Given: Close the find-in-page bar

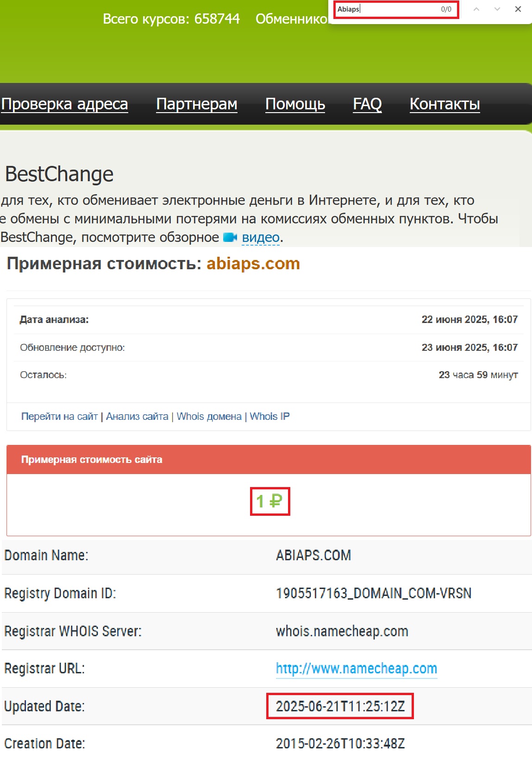Looking at the screenshot, I should (518, 9).
